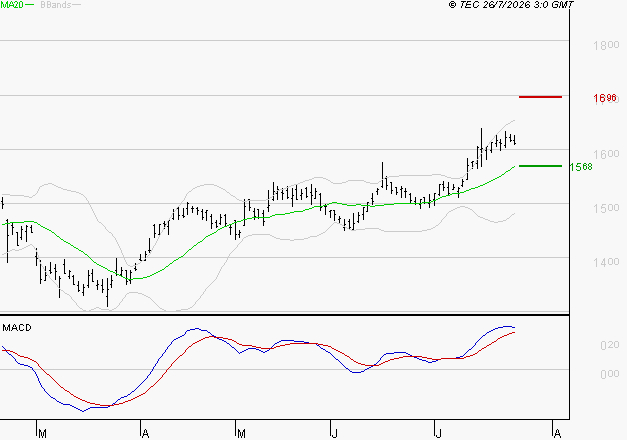Click the second M month marker
627x440 pixels.
(x=241, y=433)
